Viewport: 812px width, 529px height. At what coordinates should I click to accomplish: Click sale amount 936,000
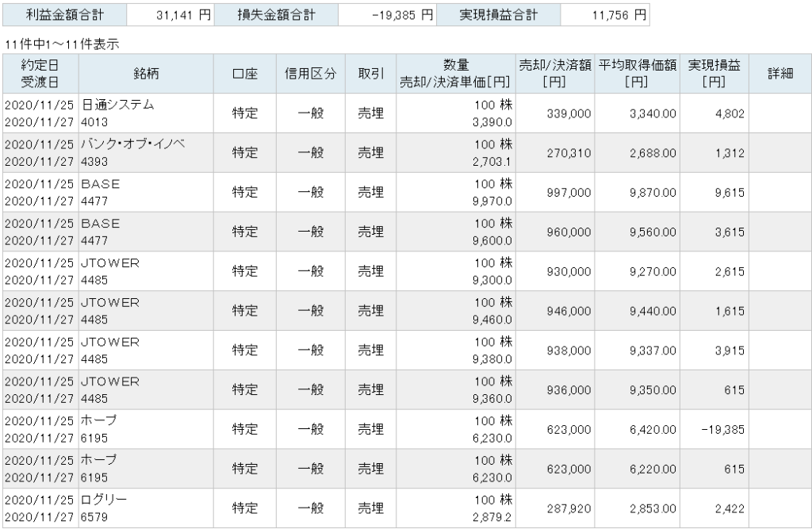click(569, 390)
